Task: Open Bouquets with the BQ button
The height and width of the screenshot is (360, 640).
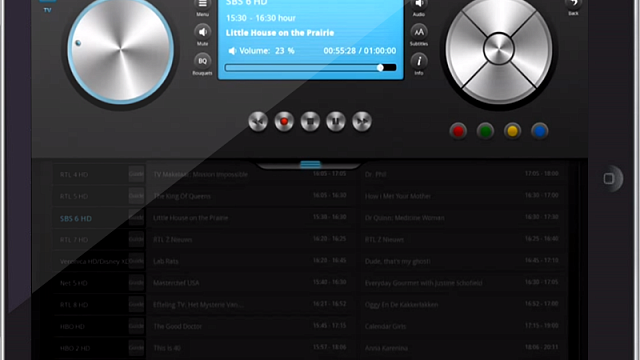Action: [202, 61]
